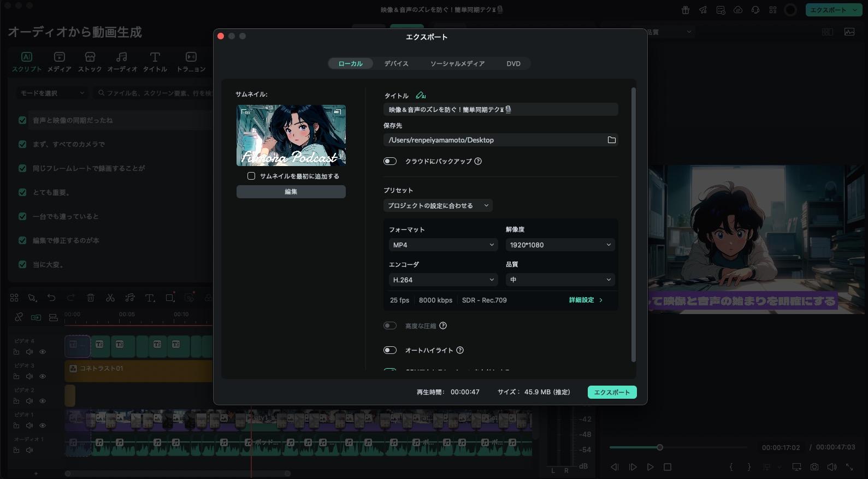The image size is (868, 479).
Task: Open the save location folder browser
Action: point(611,140)
